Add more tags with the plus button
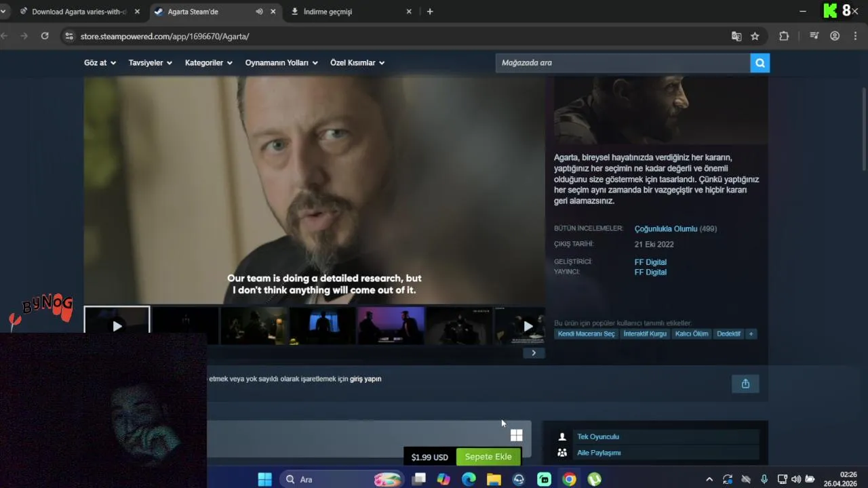 (x=751, y=333)
